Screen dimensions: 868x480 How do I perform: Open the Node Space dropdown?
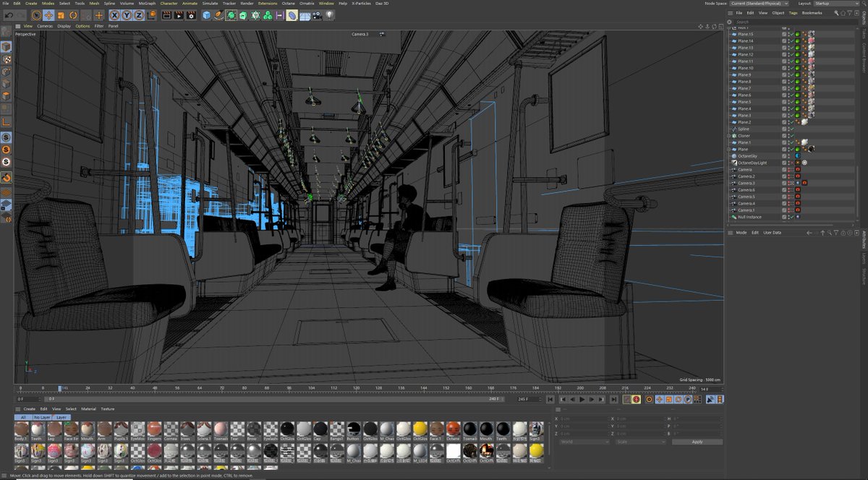coord(759,3)
